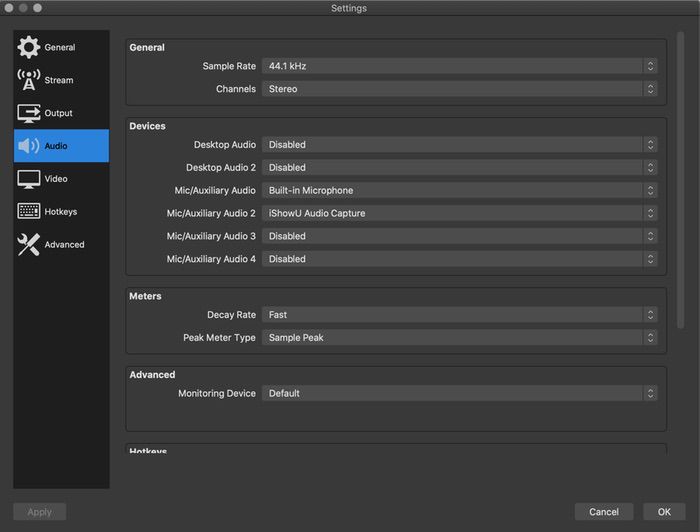Click the Mic/Auxiliary Audio 2 label
700x532 pixels.
pyautogui.click(x=211, y=213)
